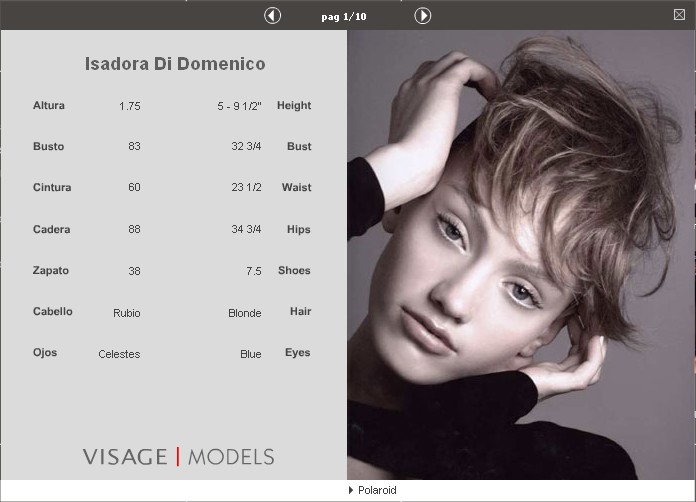This screenshot has height=502, width=696.
Task: Close the model viewer window
Action: coord(679,15)
